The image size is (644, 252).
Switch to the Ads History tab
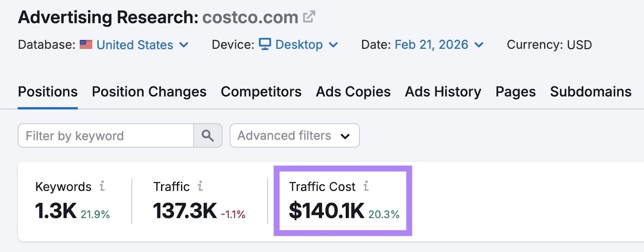point(443,92)
